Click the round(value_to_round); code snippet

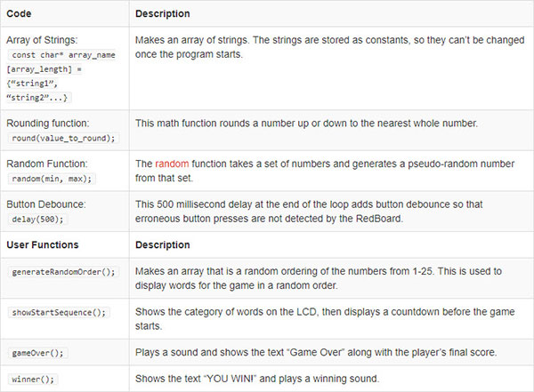coord(63,138)
